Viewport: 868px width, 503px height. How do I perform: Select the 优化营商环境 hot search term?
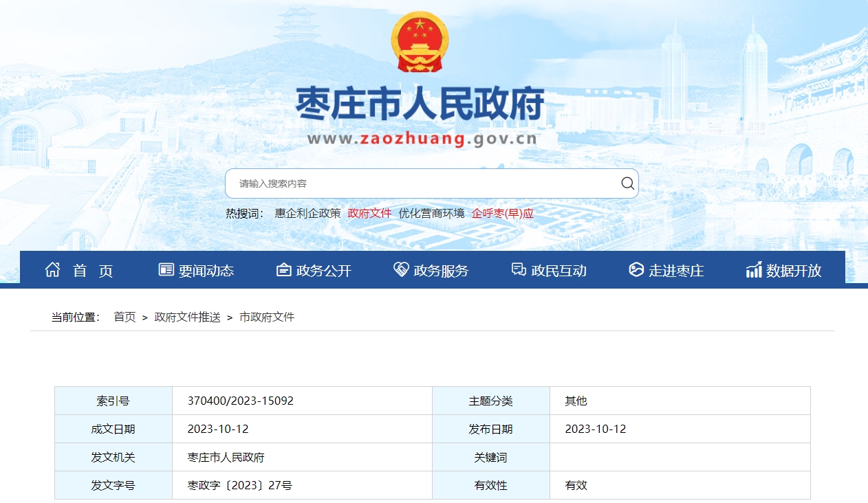click(x=431, y=213)
